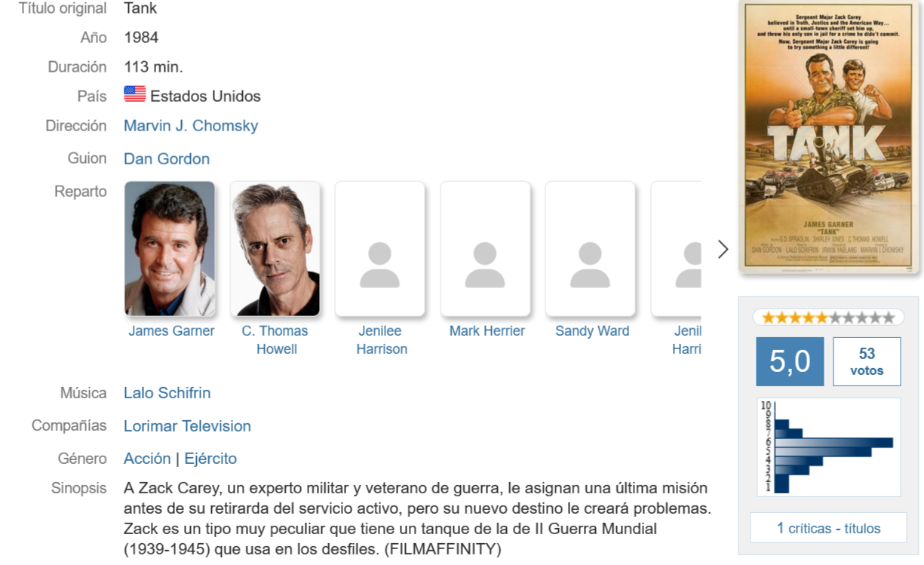Open Sandy Ward name link

[592, 331]
